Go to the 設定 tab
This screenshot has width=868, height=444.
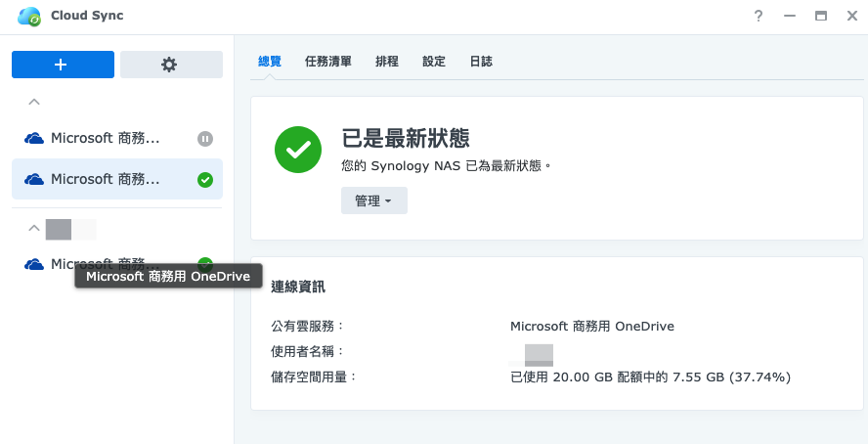(x=434, y=62)
